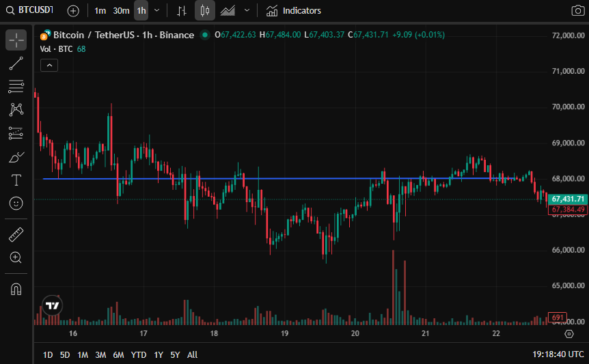Open the emoji icons tool

16,204
